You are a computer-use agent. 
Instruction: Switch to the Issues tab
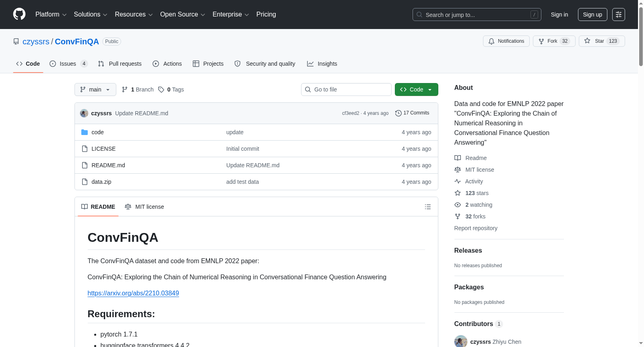68,64
